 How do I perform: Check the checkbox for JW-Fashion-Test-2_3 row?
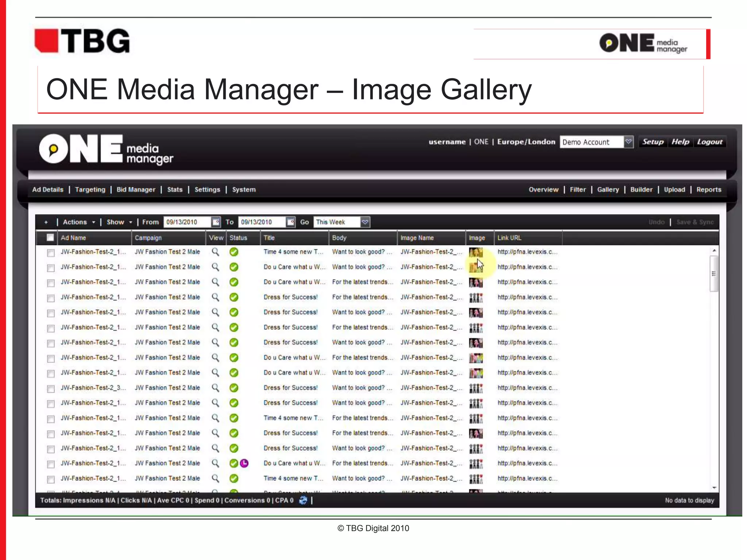pyautogui.click(x=51, y=388)
